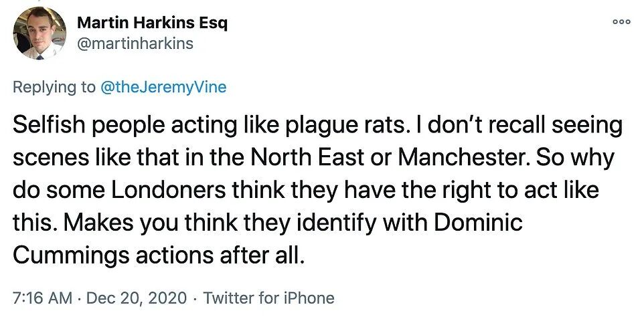Click the phrase "right to act like"
The height and width of the screenshot is (321, 644).
(528, 191)
